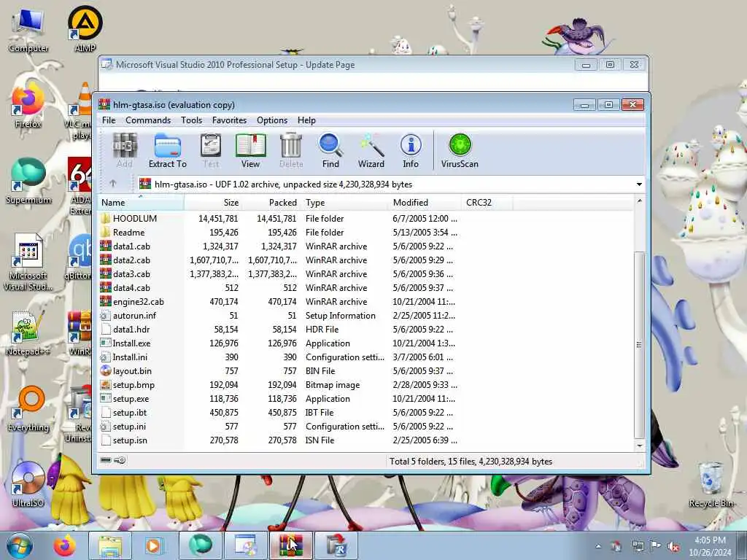Open the Commands menu
Screen dimensions: 747x560
click(x=148, y=120)
